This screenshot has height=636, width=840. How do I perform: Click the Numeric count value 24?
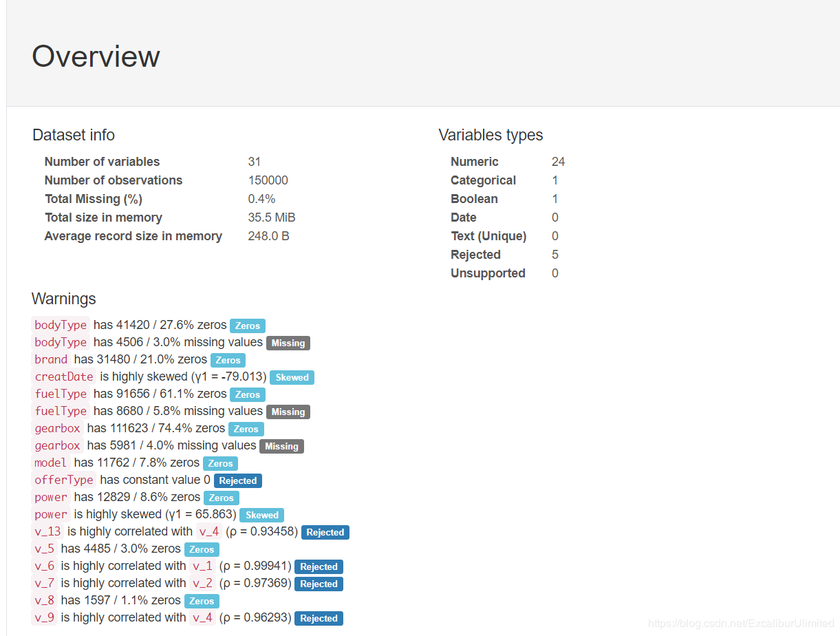tap(558, 162)
